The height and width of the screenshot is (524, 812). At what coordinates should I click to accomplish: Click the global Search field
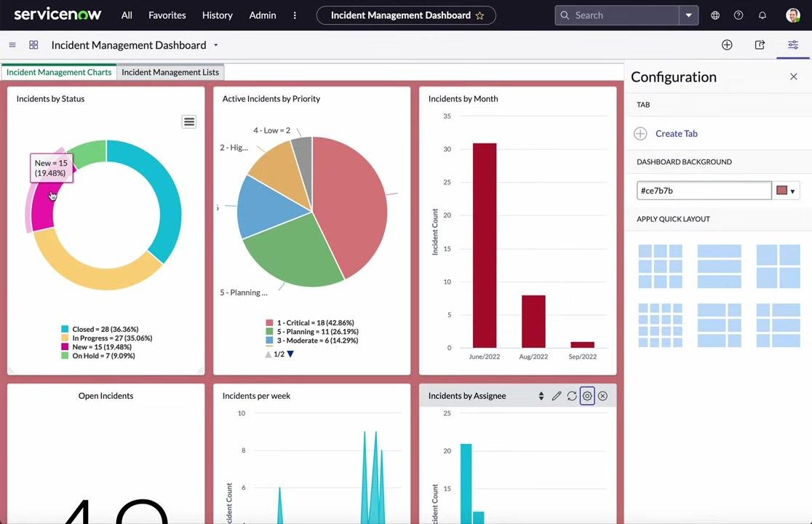pos(617,15)
